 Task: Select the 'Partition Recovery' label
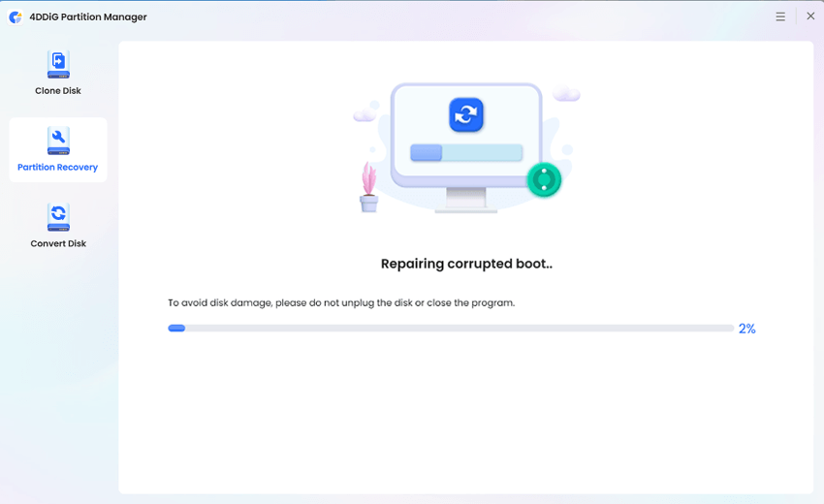[x=58, y=167]
